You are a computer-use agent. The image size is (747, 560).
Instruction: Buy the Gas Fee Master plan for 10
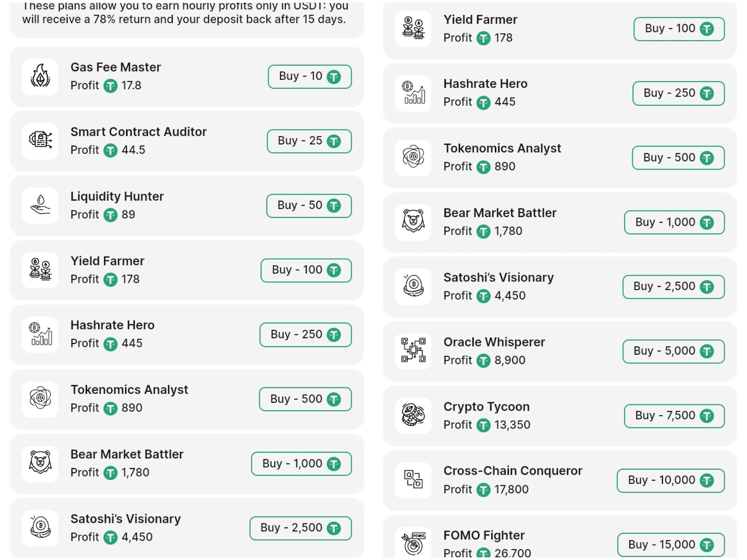pyautogui.click(x=310, y=77)
